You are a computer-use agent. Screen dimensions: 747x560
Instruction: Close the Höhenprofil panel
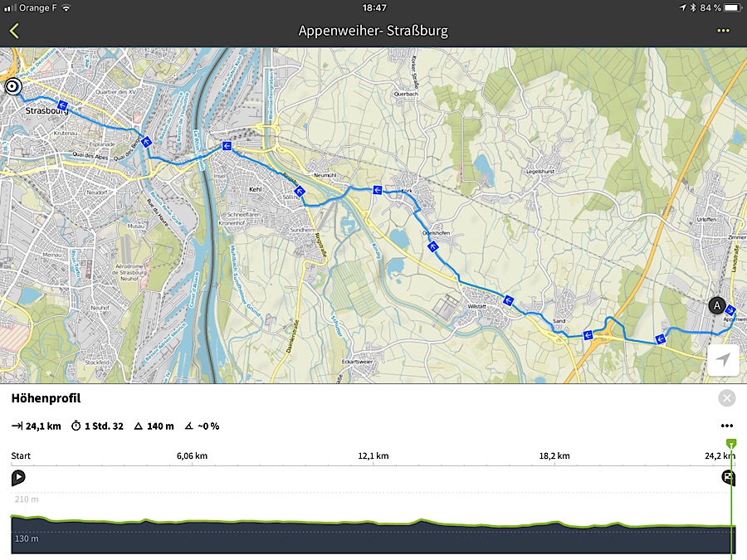(x=727, y=398)
